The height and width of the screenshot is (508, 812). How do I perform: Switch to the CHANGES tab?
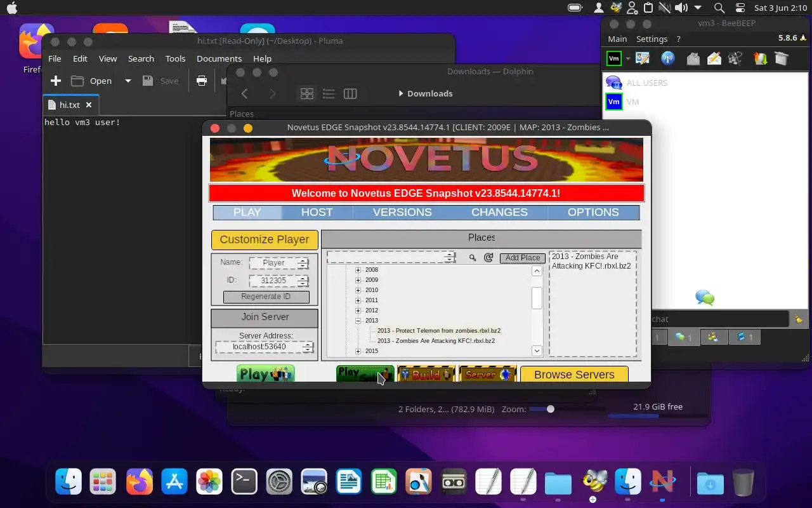(x=499, y=212)
